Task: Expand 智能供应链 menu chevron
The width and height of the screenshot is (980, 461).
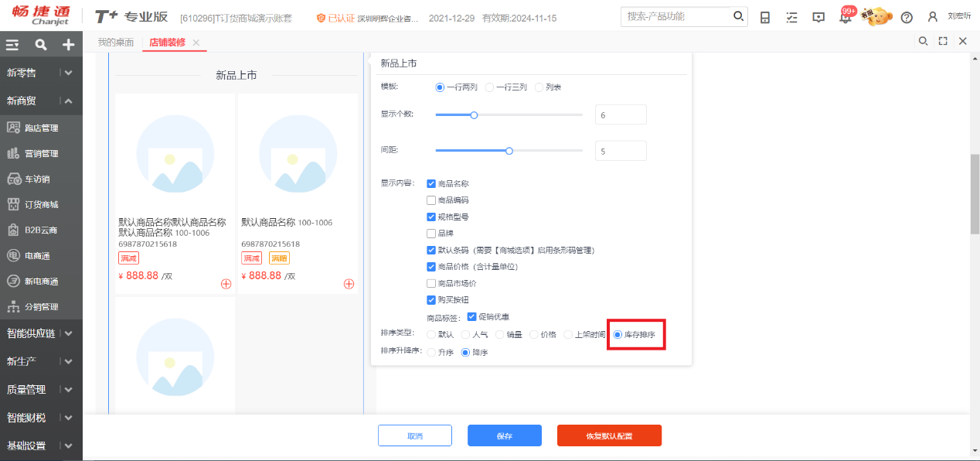Action: coord(69,333)
